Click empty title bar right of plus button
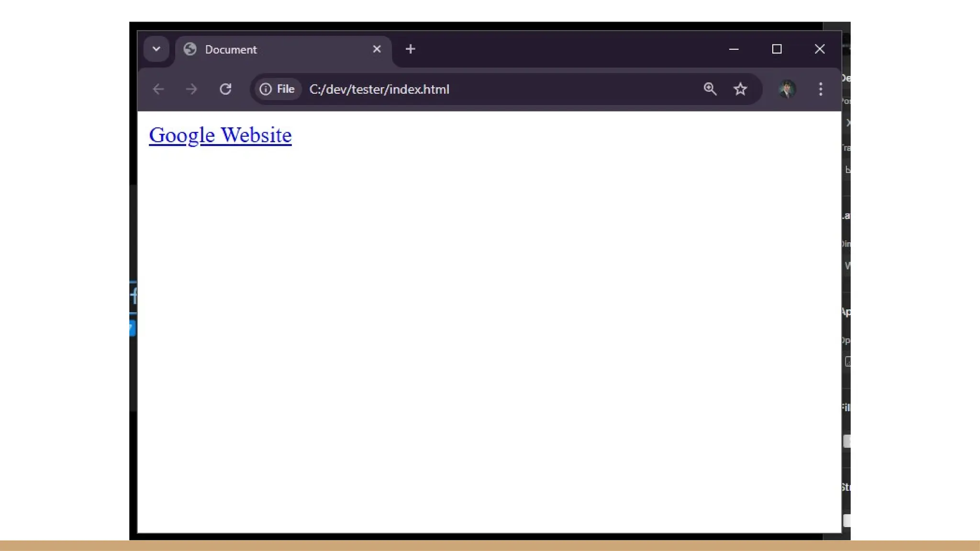The width and height of the screenshot is (980, 551). (565, 49)
